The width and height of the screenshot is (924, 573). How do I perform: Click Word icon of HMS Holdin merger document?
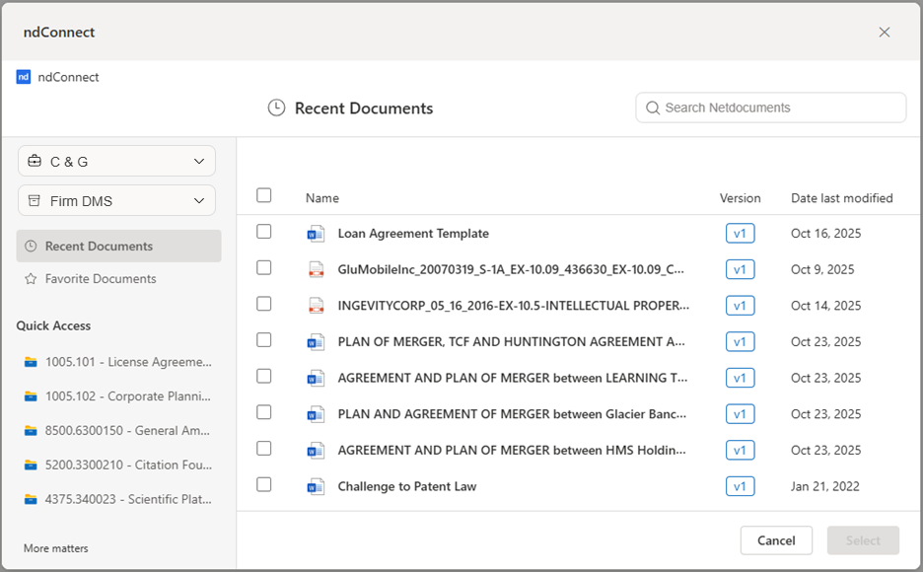[x=316, y=451]
